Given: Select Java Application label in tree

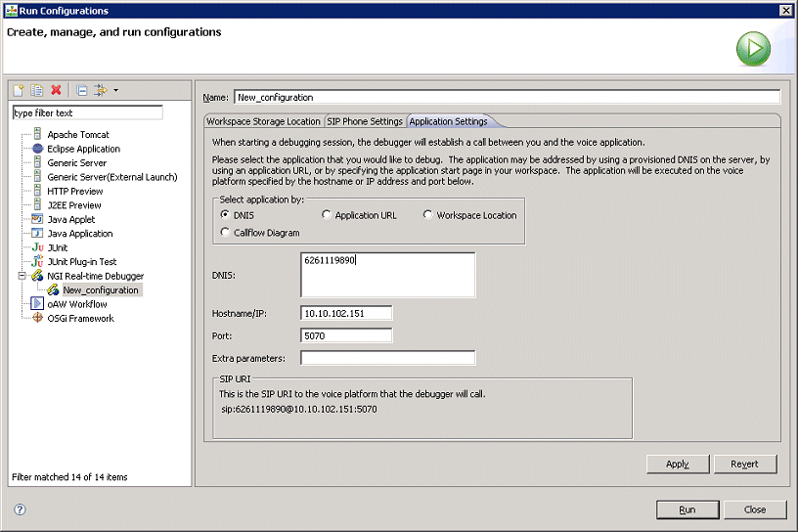Looking at the screenshot, I should coord(80,233).
